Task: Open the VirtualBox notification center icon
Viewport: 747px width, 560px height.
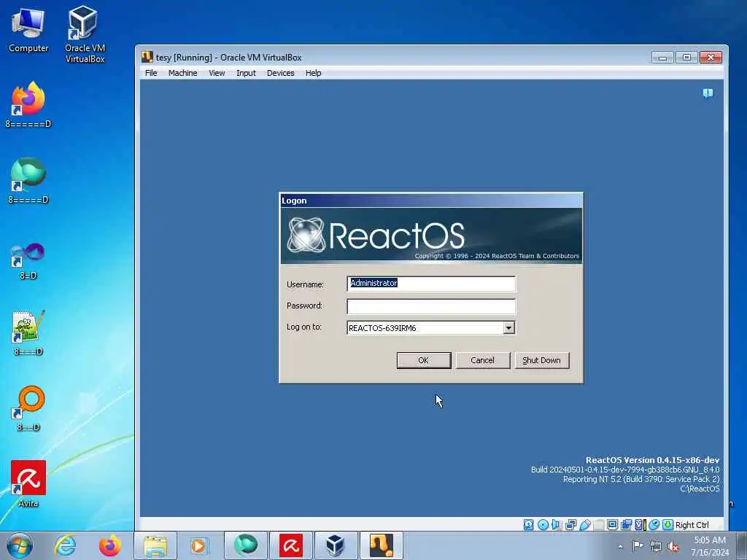Action: [x=708, y=93]
